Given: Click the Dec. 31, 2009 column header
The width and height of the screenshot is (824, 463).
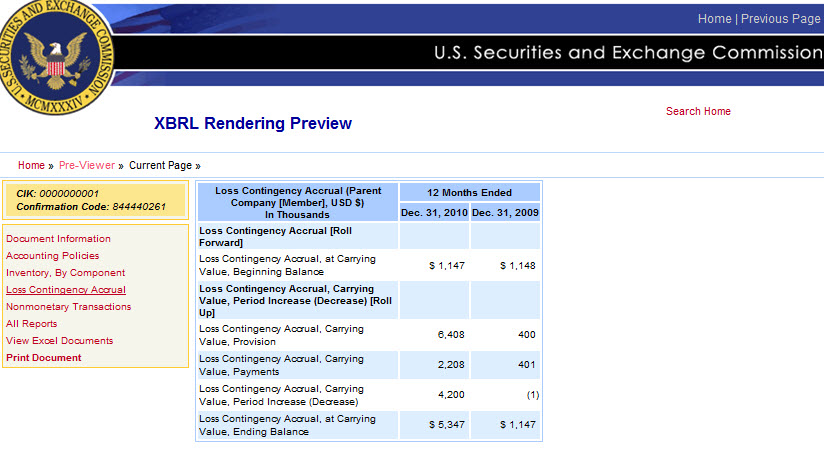Looking at the screenshot, I should [505, 212].
